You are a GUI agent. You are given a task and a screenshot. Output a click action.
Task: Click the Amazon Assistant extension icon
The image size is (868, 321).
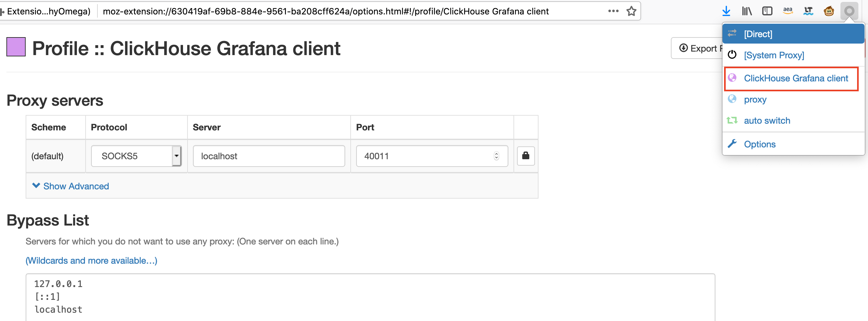pos(788,11)
